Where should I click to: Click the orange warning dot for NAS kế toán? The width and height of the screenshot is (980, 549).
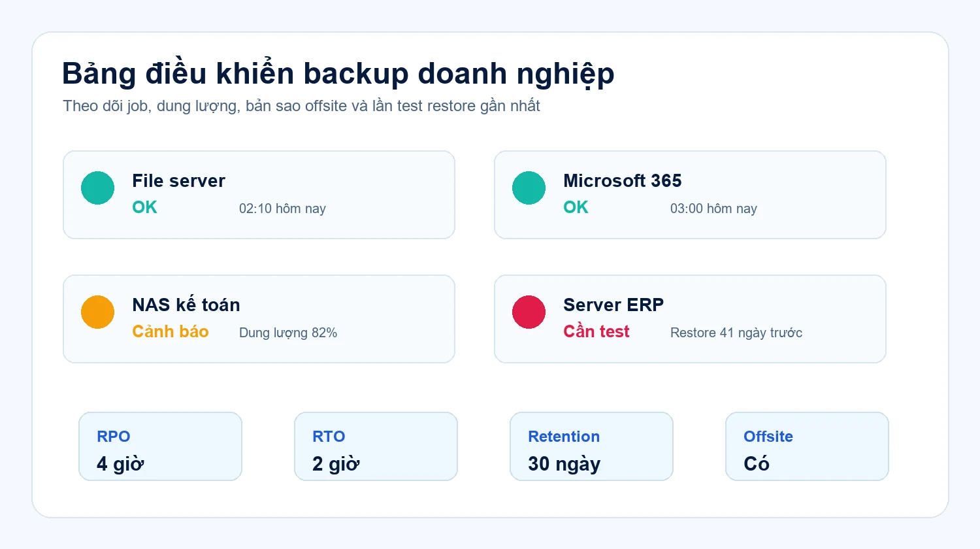coord(98,312)
